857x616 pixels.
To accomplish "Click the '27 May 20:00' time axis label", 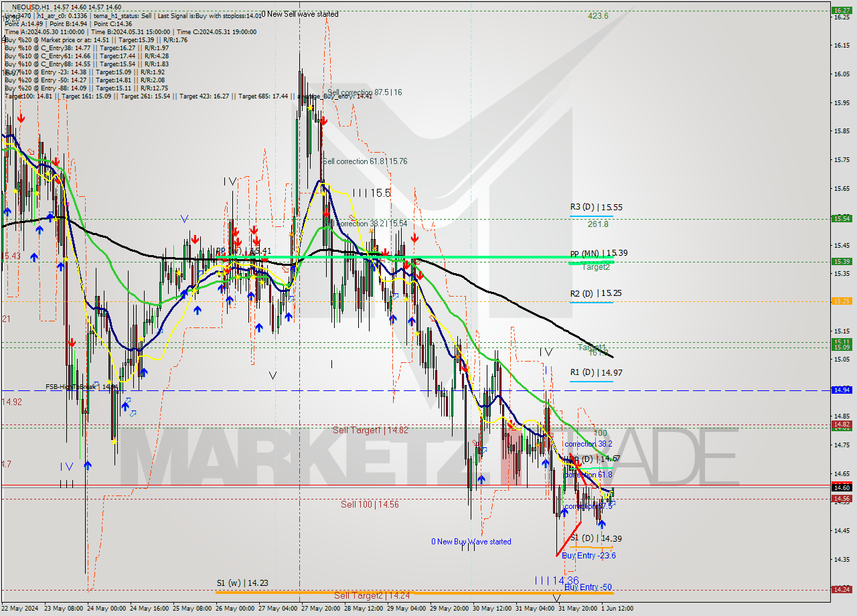I will click(321, 609).
